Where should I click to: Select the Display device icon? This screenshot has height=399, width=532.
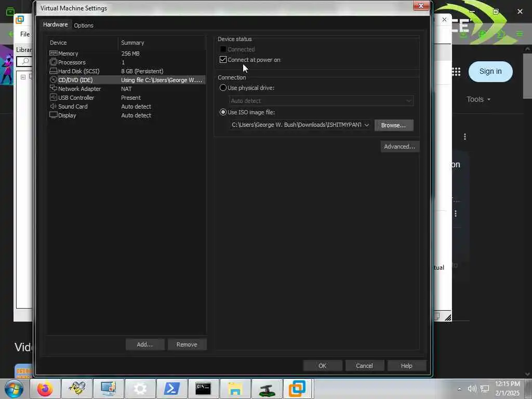click(54, 115)
